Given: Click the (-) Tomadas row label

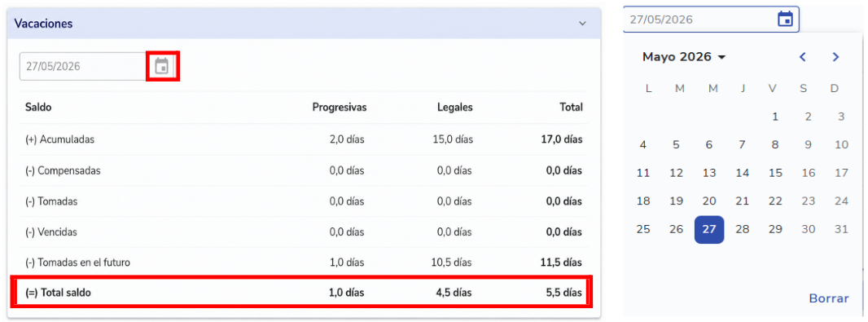Looking at the screenshot, I should point(51,201).
